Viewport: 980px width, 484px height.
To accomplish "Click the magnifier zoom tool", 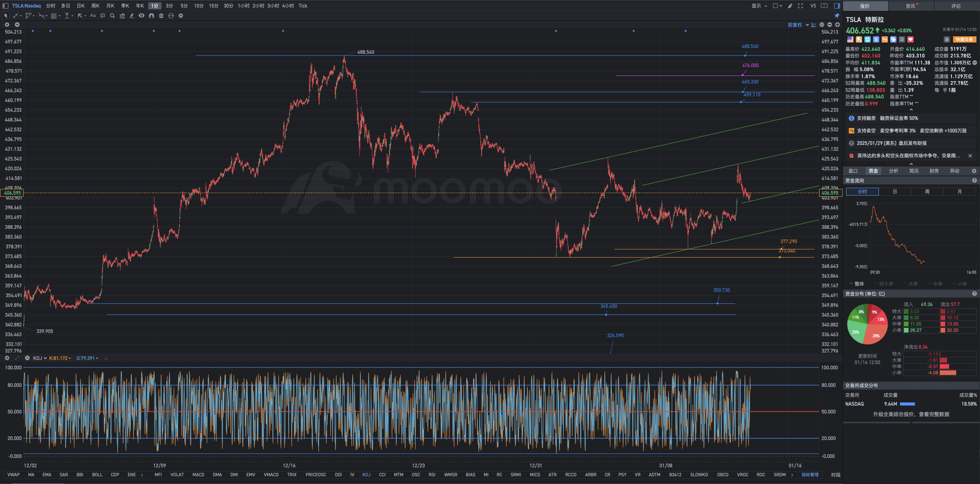I will click(x=112, y=16).
